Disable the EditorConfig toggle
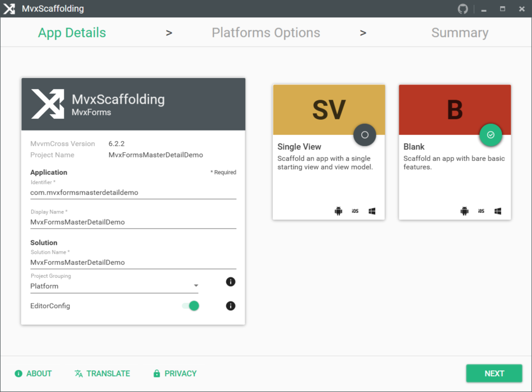The width and height of the screenshot is (532, 392). point(193,306)
